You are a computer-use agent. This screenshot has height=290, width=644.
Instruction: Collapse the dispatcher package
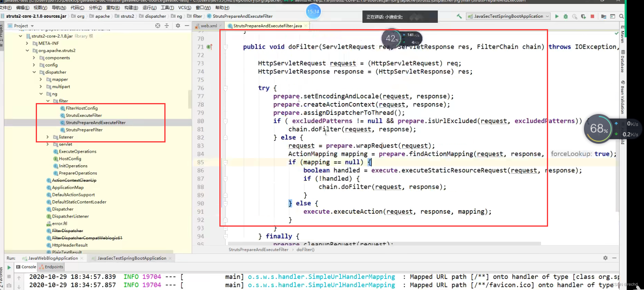pos(34,72)
